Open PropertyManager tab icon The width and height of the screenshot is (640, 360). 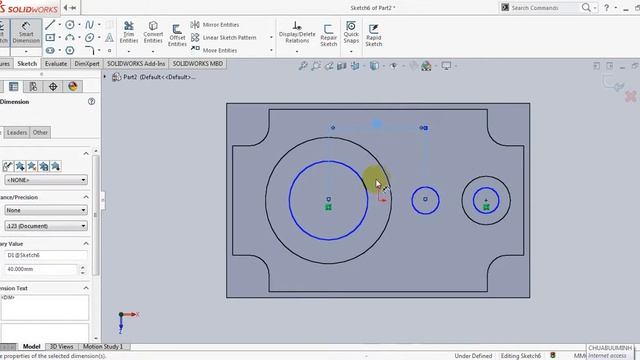point(13,87)
